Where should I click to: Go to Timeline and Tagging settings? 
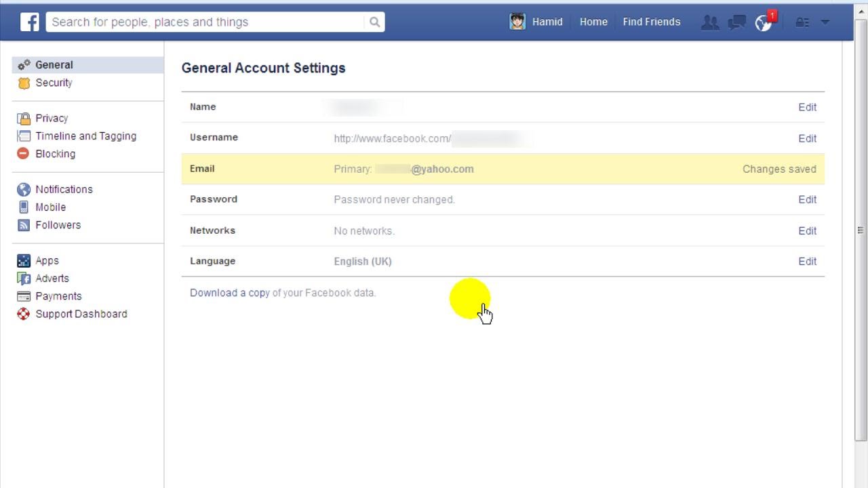click(x=85, y=136)
